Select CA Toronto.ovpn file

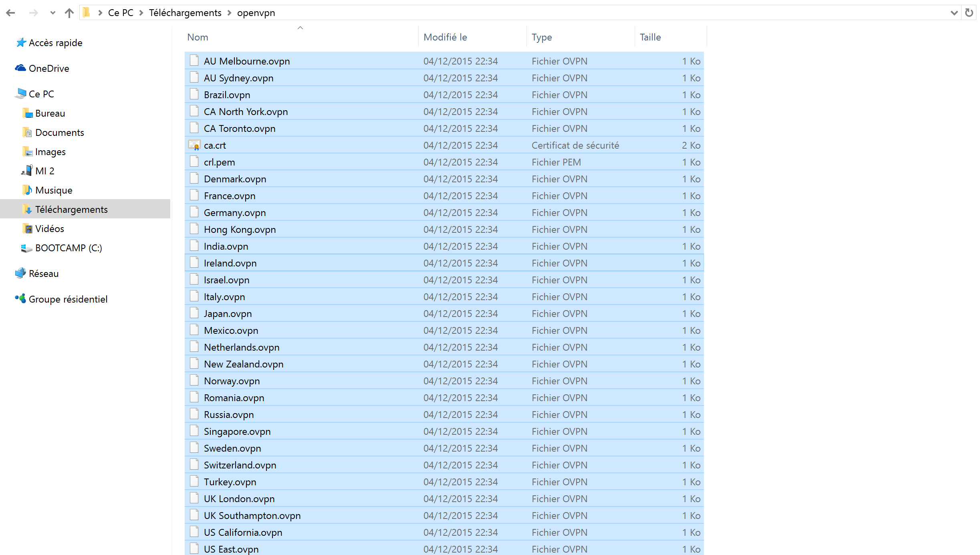(x=444, y=128)
